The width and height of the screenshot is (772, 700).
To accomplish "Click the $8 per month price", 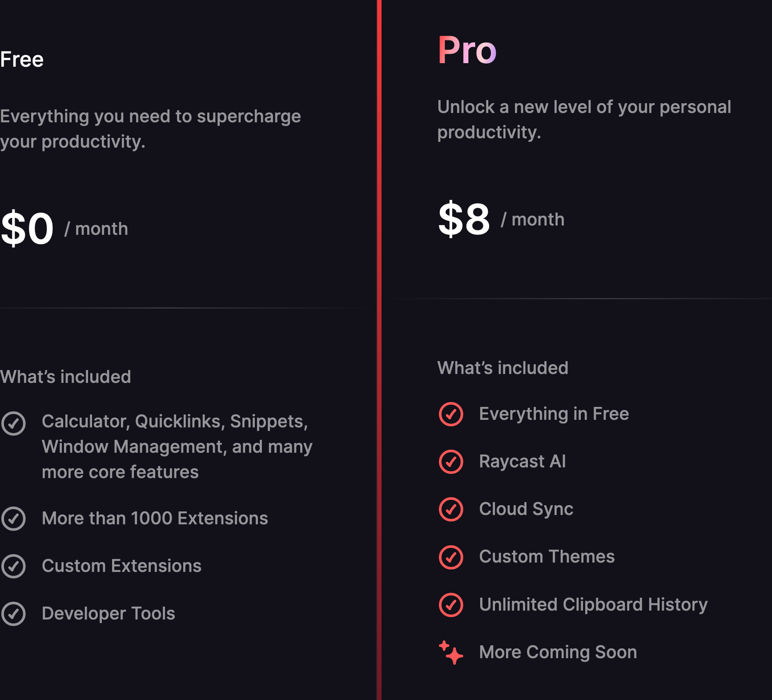I will pos(501,219).
